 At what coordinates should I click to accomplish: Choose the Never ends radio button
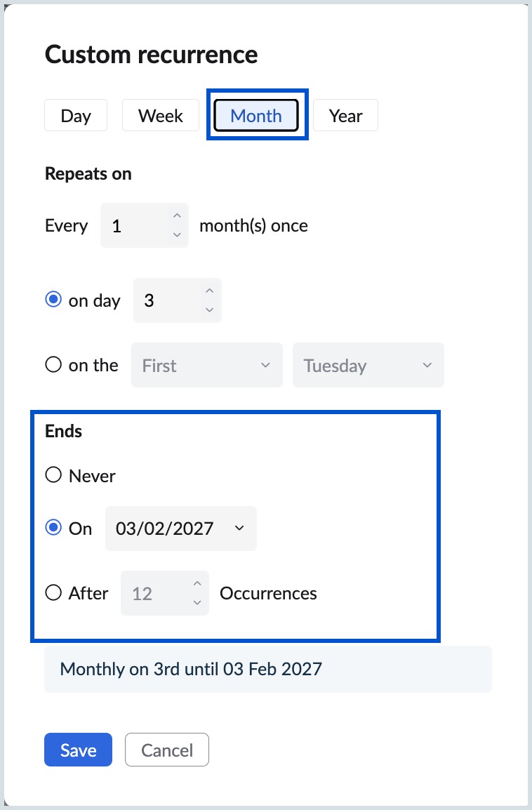[53, 475]
